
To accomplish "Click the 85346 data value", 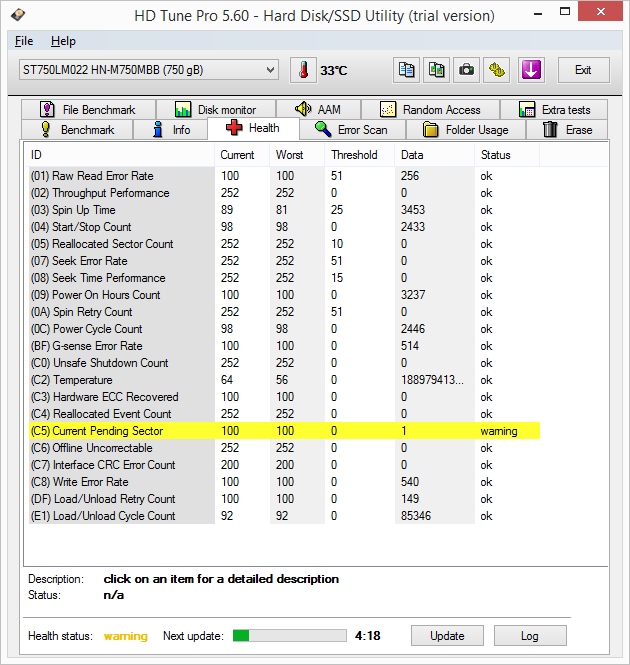I will (x=416, y=516).
